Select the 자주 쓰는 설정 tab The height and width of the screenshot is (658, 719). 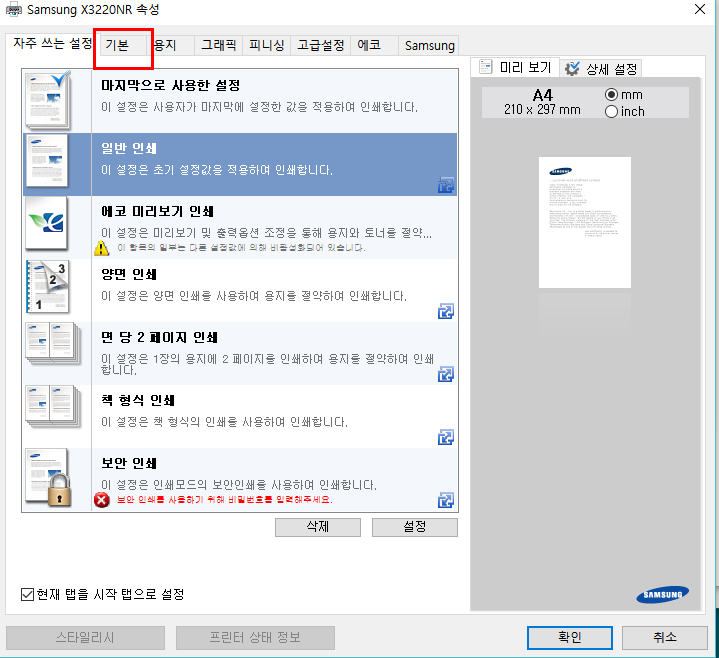[52, 44]
